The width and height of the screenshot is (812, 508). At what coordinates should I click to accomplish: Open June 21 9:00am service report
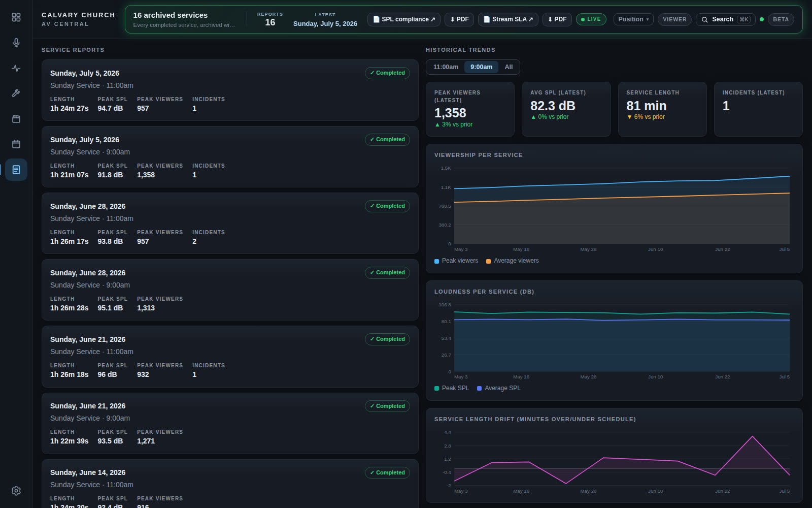pos(230,423)
